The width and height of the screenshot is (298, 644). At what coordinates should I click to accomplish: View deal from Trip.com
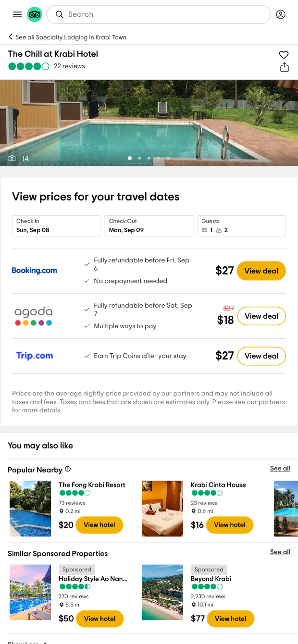pyautogui.click(x=261, y=356)
